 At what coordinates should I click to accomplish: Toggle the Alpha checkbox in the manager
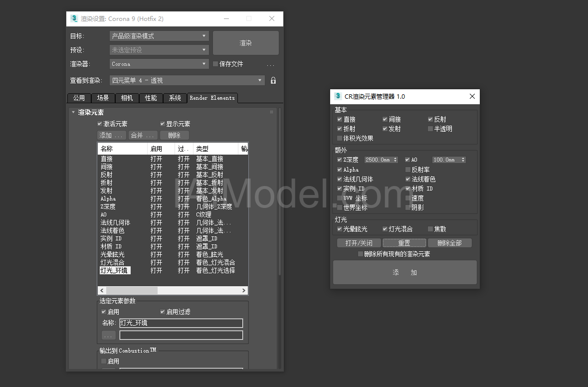[340, 170]
